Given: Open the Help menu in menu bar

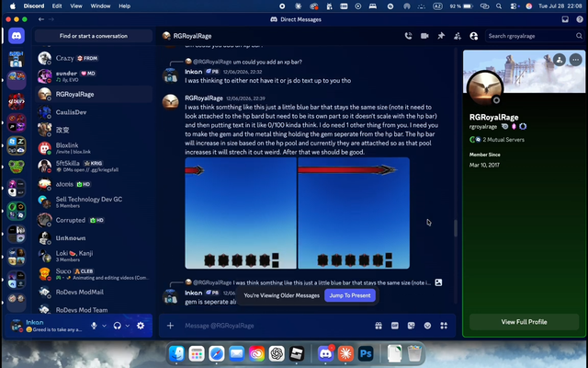Looking at the screenshot, I should 125,6.
